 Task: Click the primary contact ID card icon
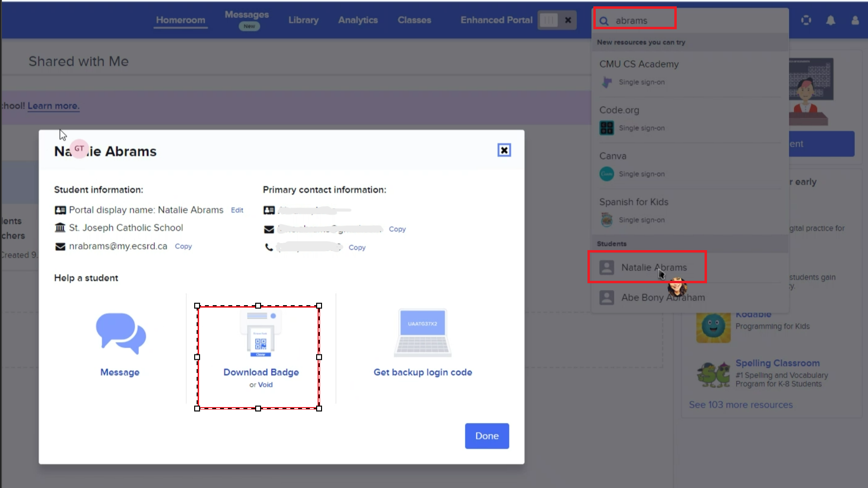click(x=269, y=210)
